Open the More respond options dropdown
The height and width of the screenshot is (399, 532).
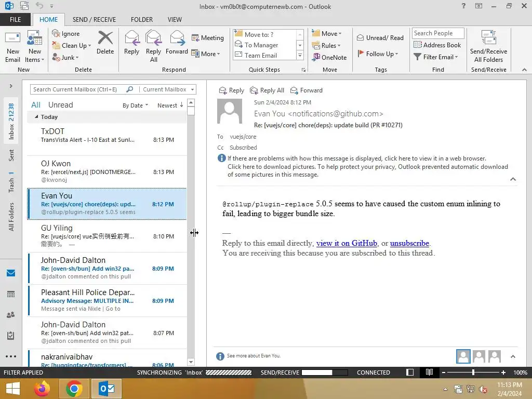[x=206, y=54]
